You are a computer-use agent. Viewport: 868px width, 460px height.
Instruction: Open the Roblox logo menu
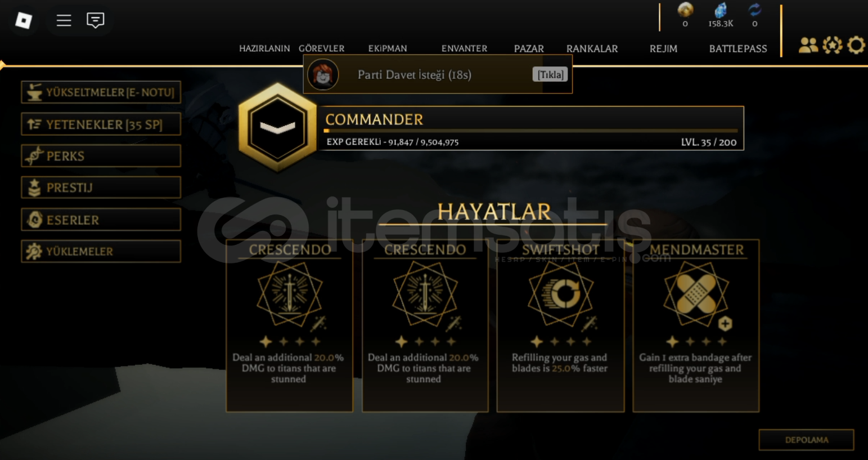tap(24, 20)
